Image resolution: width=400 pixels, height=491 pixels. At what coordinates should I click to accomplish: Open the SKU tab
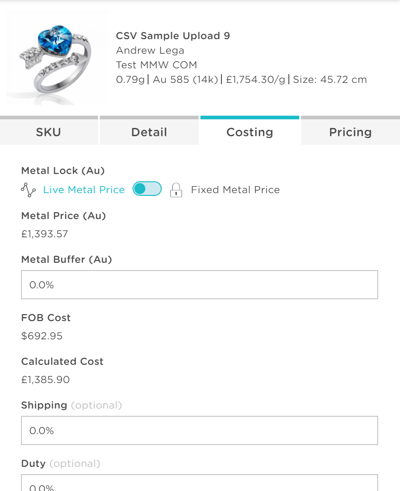[x=49, y=130]
